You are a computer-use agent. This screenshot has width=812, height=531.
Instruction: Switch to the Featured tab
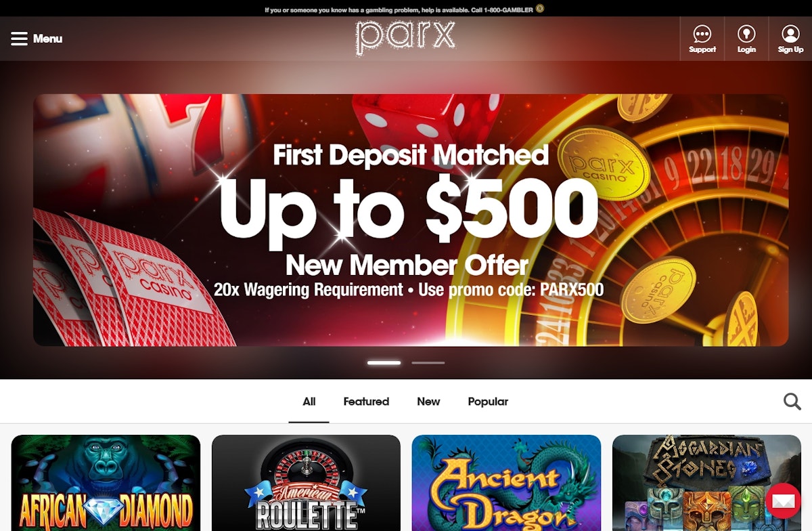point(366,402)
